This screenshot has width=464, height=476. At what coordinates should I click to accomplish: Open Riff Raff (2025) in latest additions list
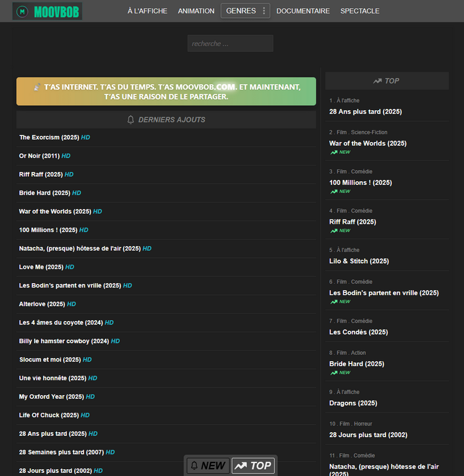(x=41, y=174)
